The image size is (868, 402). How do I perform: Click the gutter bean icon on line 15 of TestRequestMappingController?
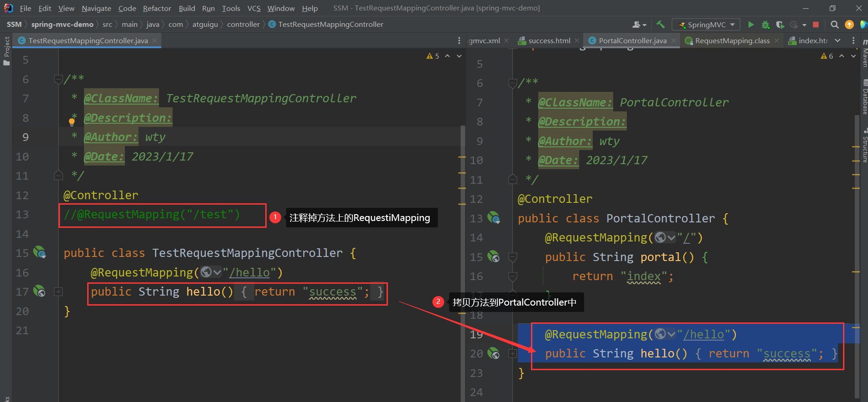click(x=40, y=252)
